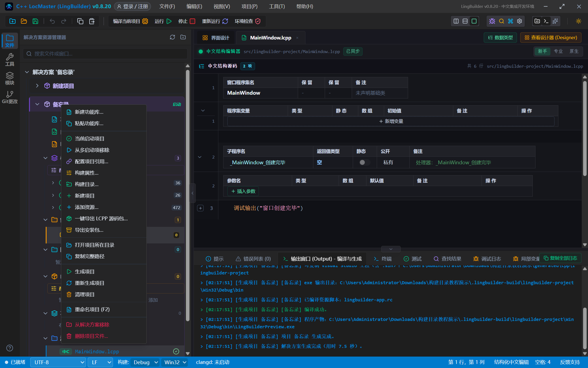Switch editor mode to 专业
This screenshot has width=588, height=368.
pos(558,51)
